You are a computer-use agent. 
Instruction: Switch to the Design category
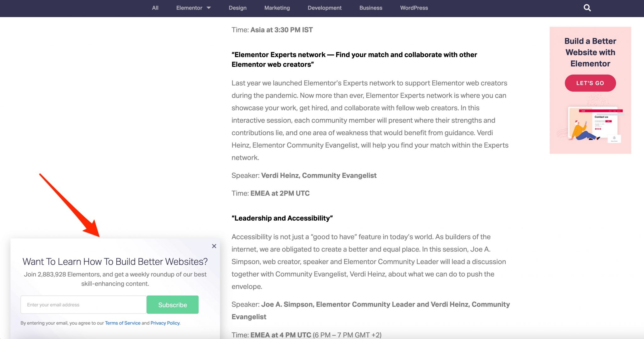click(x=237, y=8)
